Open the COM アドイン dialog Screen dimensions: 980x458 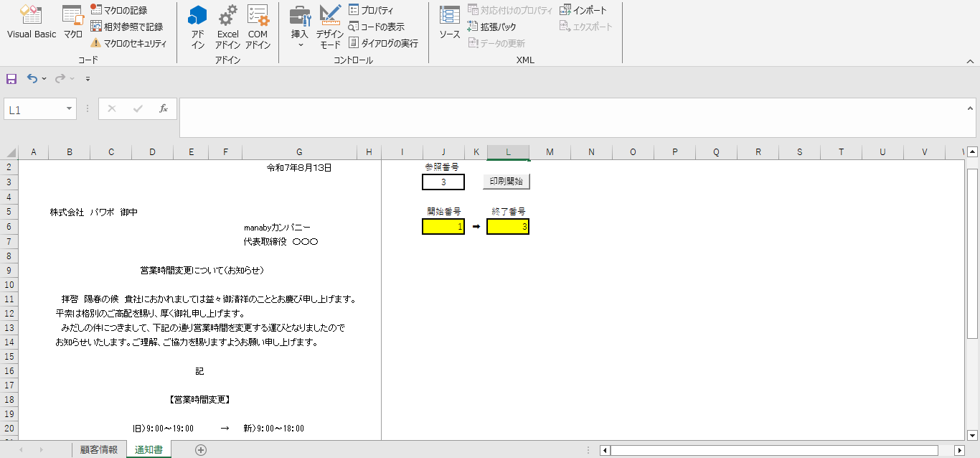pyautogui.click(x=258, y=27)
